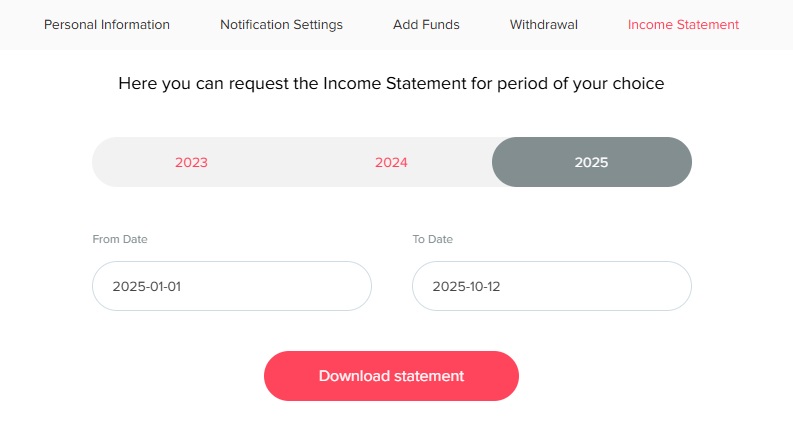Screen dimensions: 793x439
Task: Click the Income Statement heading text
Action: tap(391, 84)
